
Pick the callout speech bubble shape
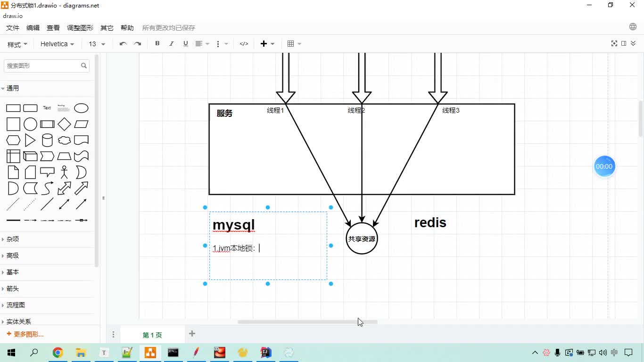pos(47,172)
